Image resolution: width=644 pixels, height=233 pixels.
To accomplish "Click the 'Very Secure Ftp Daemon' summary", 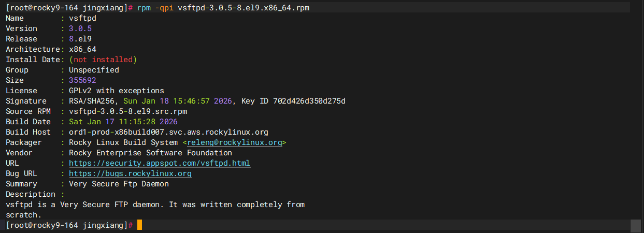I will (x=119, y=184).
